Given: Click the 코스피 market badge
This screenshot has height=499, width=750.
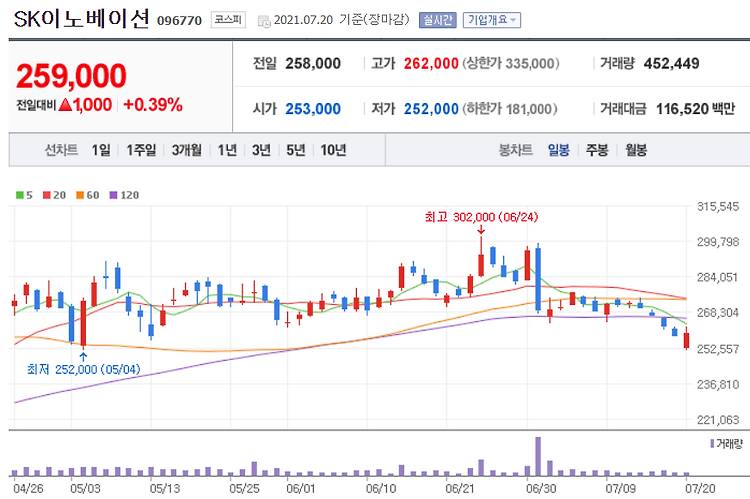Looking at the screenshot, I should coord(228,20).
